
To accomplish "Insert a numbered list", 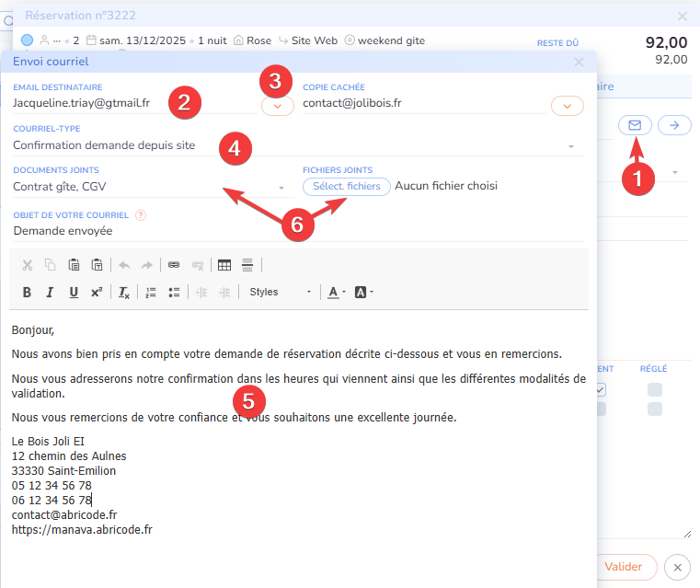I will (x=151, y=293).
